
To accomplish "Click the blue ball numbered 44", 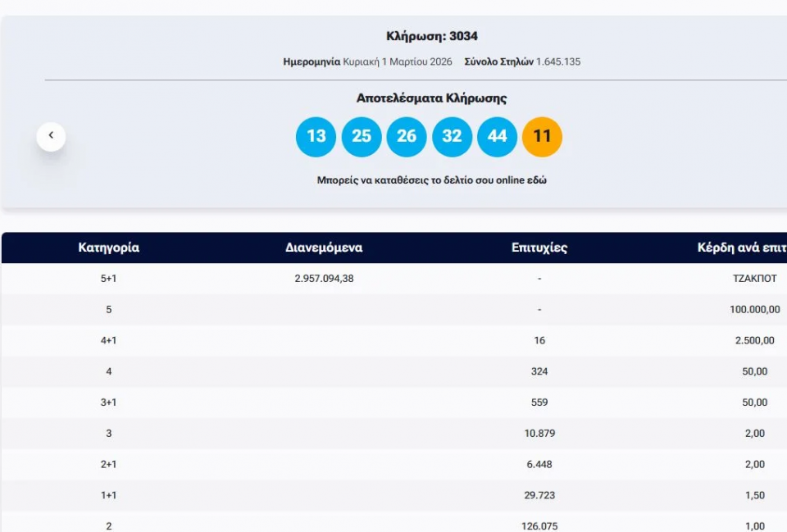I will coord(497,137).
